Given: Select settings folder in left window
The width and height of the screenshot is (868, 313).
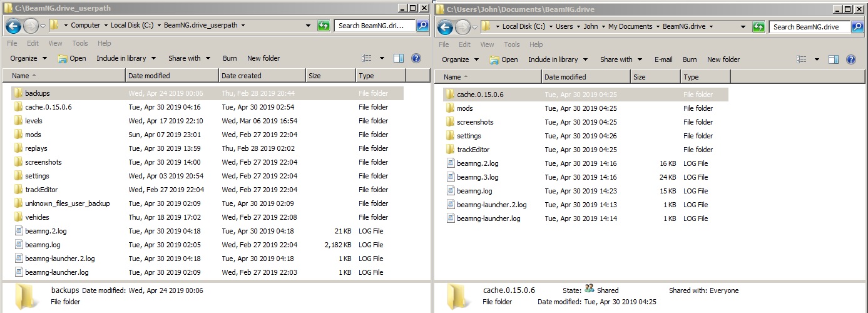Looking at the screenshot, I should point(37,176).
